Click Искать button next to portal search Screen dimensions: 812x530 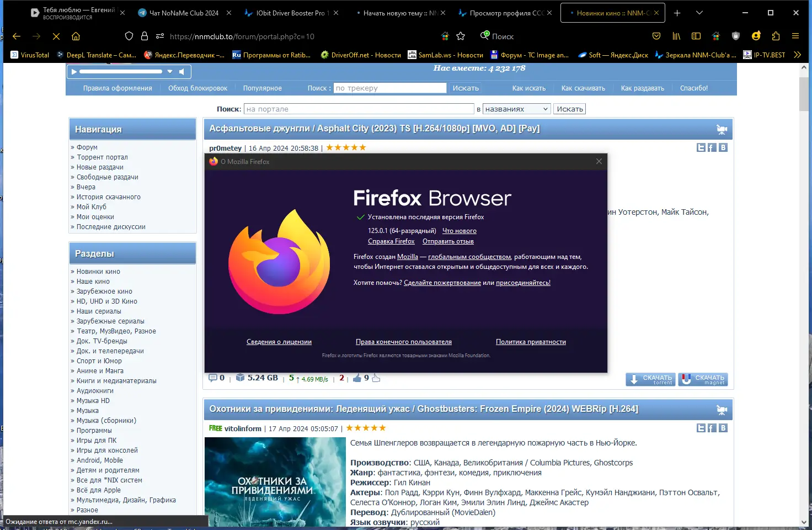click(x=569, y=109)
